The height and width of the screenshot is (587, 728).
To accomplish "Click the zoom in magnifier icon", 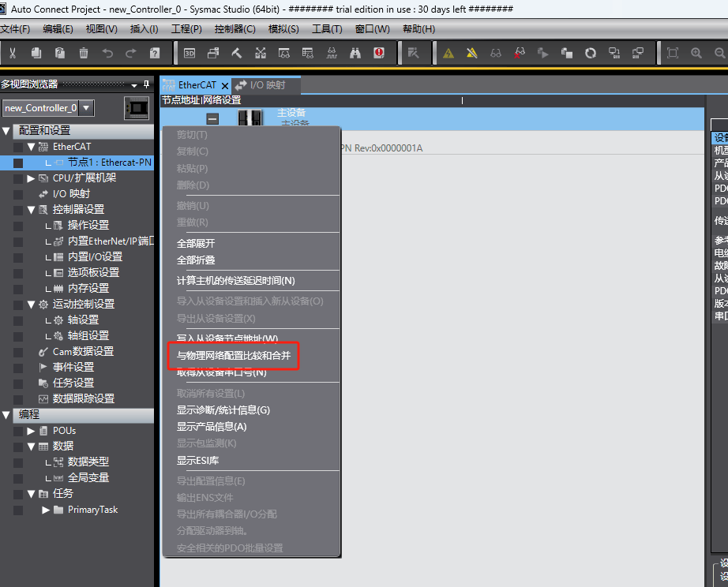I will [696, 54].
